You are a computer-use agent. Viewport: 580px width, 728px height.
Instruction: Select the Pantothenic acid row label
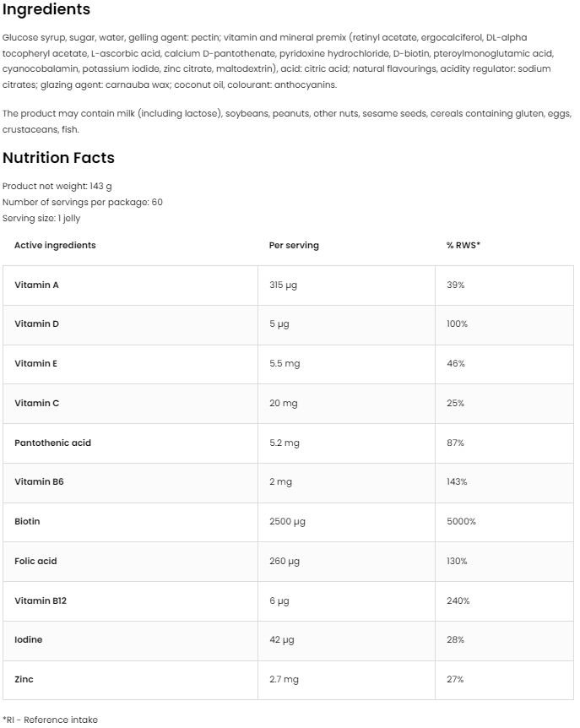click(x=52, y=443)
